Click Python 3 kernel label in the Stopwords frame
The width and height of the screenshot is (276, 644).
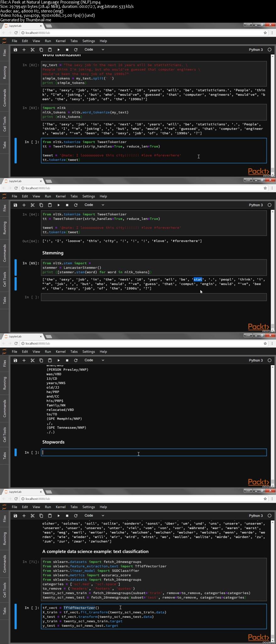(256, 360)
